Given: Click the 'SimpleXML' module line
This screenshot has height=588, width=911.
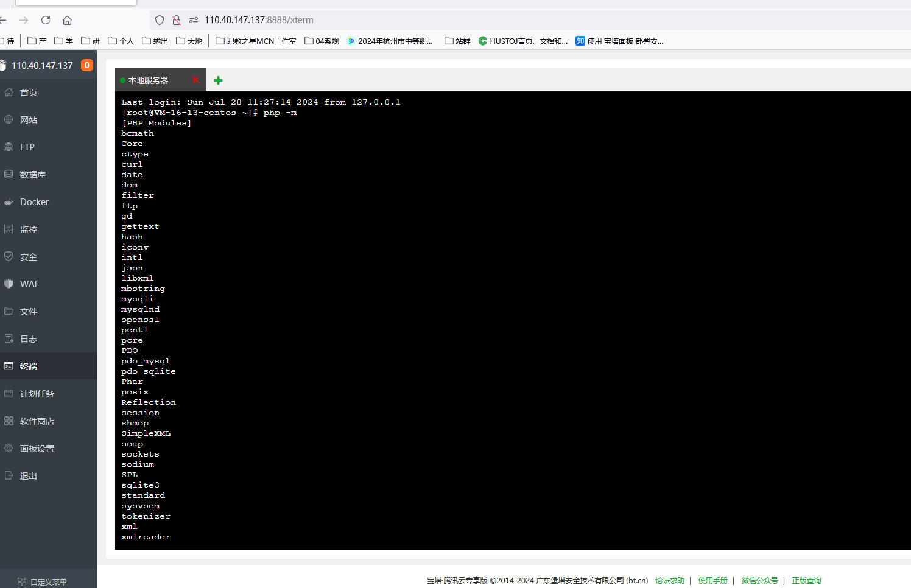Looking at the screenshot, I should click(x=146, y=433).
